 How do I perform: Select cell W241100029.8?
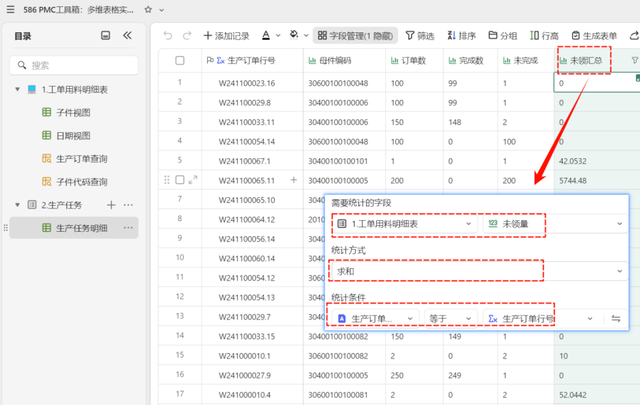pos(252,102)
